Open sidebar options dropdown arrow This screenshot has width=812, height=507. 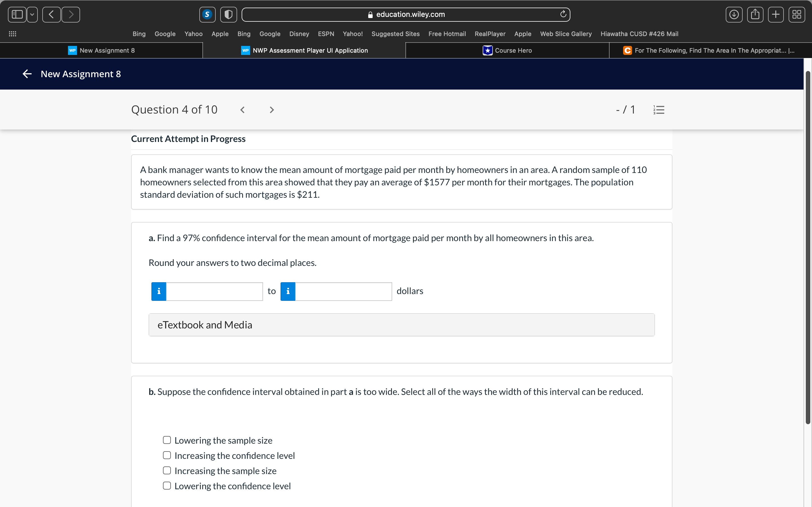click(32, 14)
